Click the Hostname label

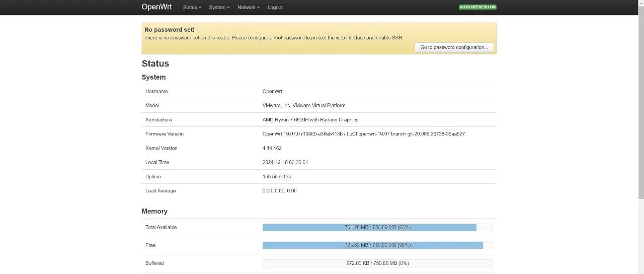click(156, 91)
